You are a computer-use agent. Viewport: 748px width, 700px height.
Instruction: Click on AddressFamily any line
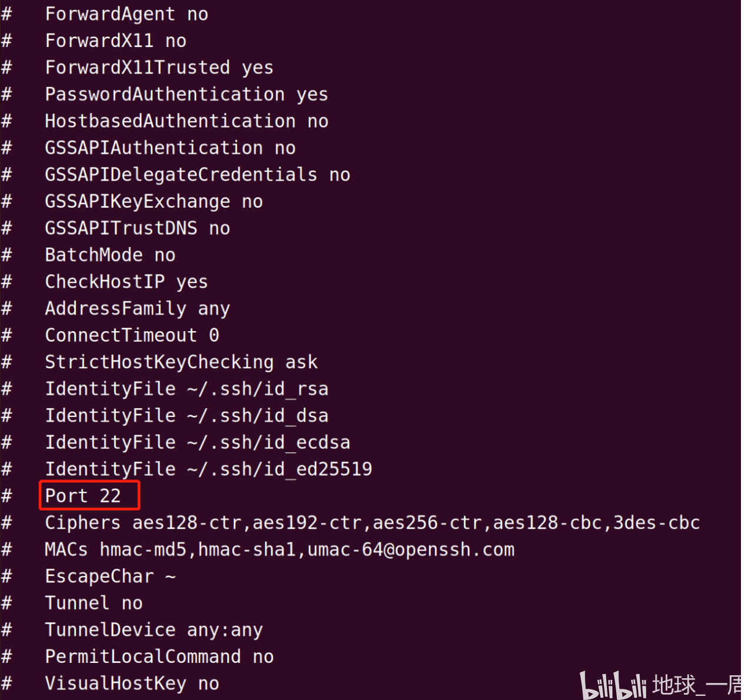137,308
